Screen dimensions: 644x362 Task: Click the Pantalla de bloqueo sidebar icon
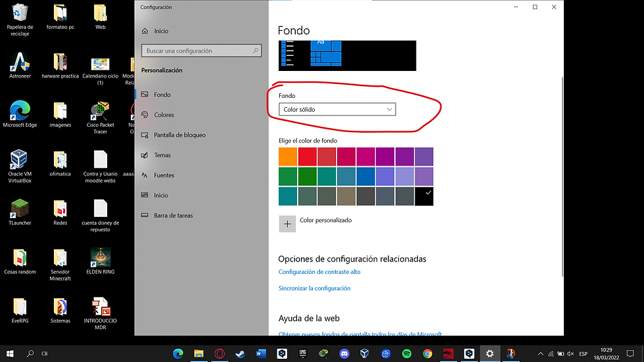pyautogui.click(x=145, y=135)
